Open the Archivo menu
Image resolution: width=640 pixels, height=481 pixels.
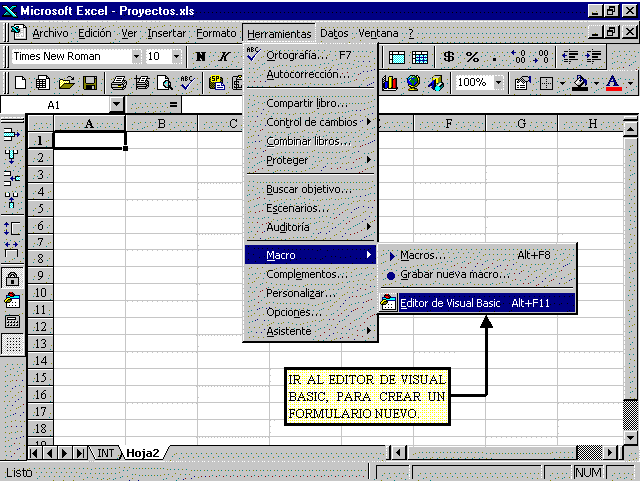click(x=50, y=33)
